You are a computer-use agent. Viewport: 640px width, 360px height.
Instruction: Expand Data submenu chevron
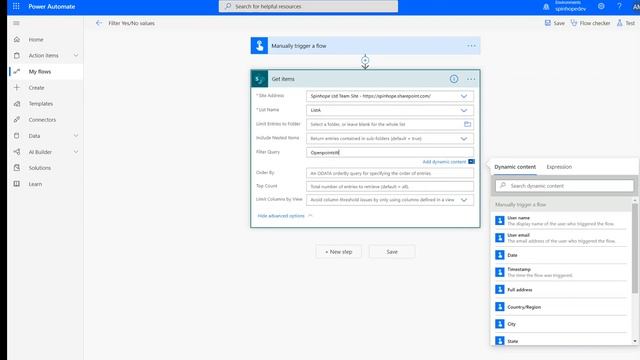[76, 136]
